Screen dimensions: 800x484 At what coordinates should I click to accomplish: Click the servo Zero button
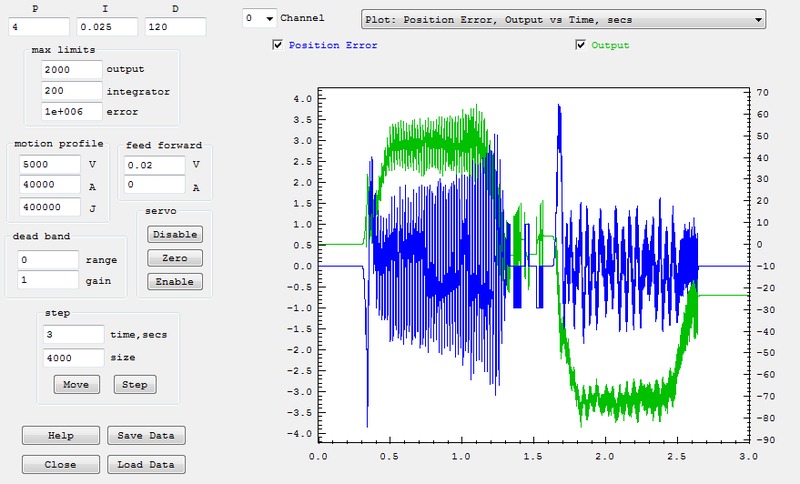click(x=174, y=258)
